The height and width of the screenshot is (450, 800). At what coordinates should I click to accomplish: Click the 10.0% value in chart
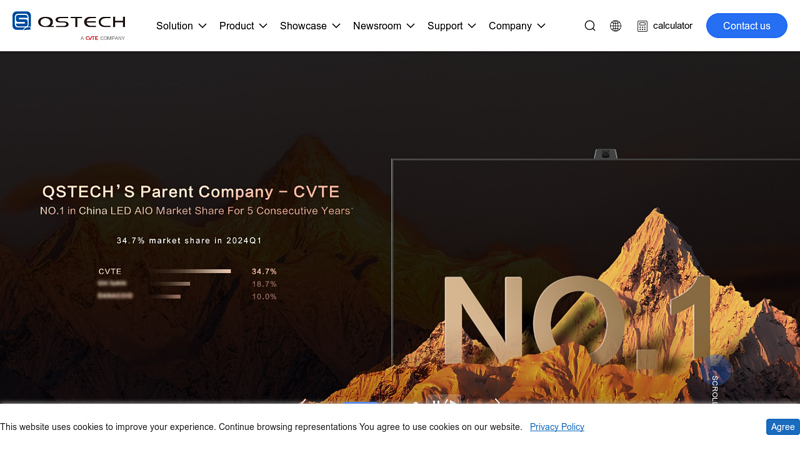[x=264, y=296]
